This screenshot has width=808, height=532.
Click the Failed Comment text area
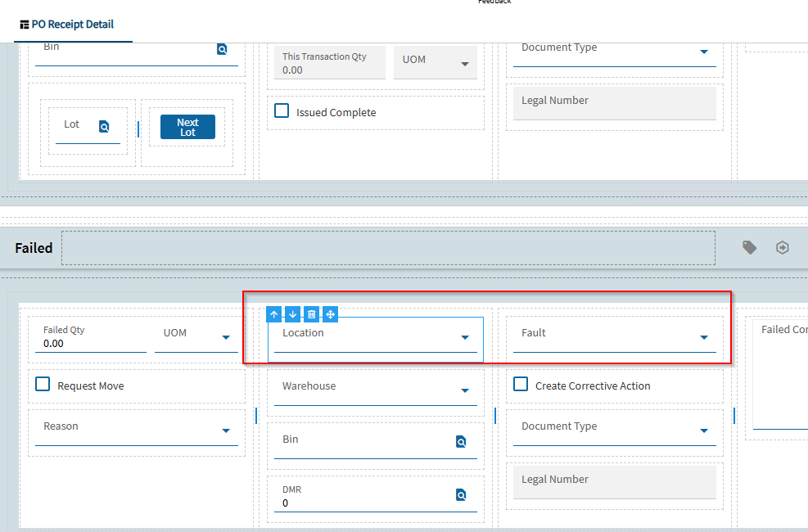(780, 374)
